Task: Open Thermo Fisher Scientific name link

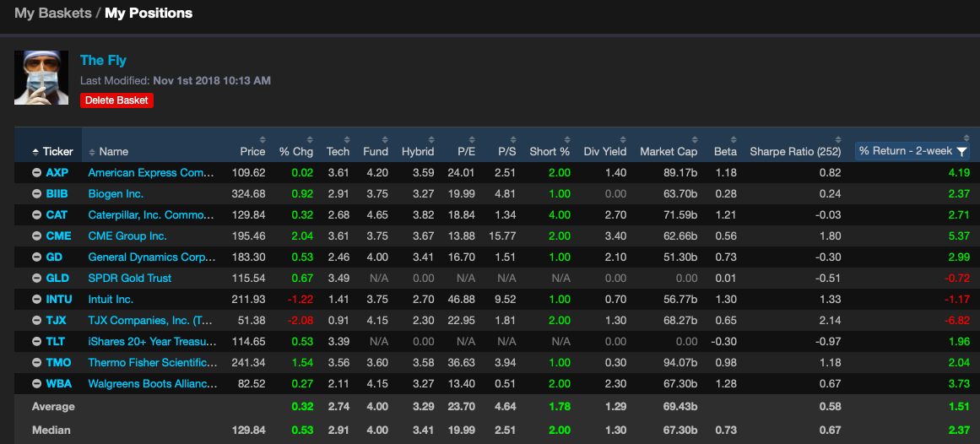Action: [153, 363]
